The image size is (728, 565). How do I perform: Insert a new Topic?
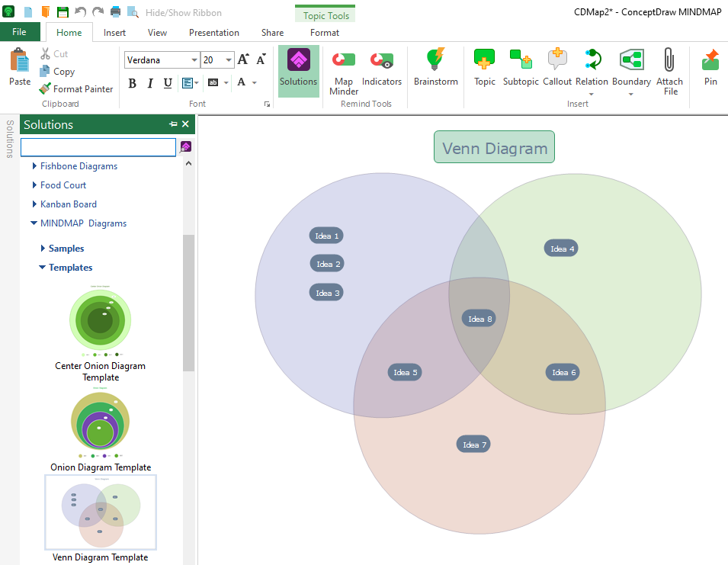(484, 67)
